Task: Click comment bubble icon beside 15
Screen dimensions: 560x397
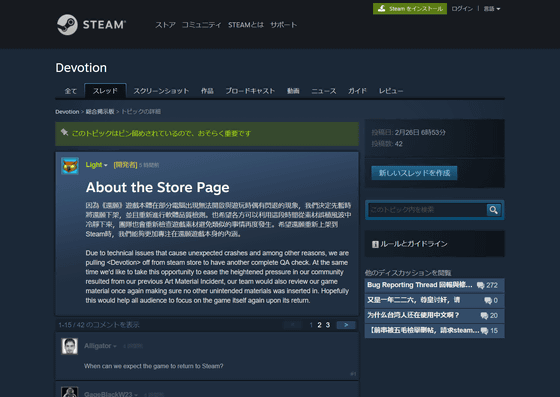Action: coord(484,331)
